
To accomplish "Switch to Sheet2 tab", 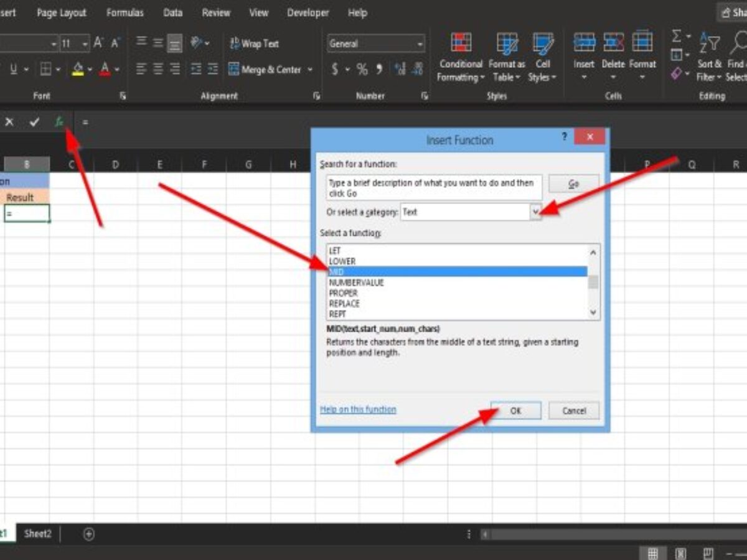I will (x=37, y=534).
